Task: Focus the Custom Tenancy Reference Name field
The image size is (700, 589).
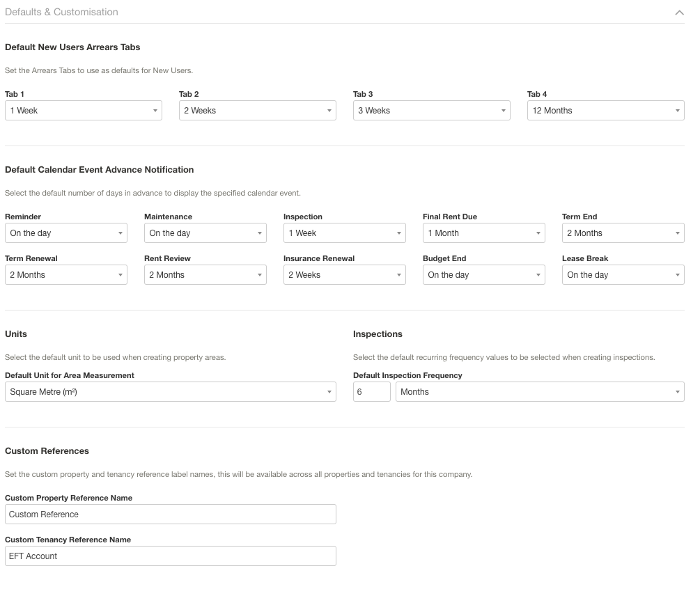Action: [x=170, y=556]
